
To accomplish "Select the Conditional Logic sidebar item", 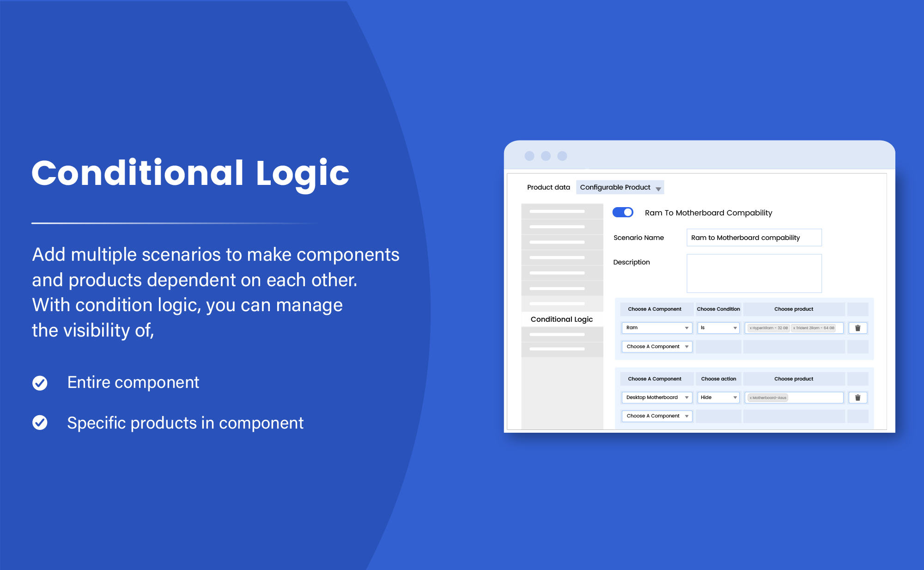I will (x=562, y=319).
